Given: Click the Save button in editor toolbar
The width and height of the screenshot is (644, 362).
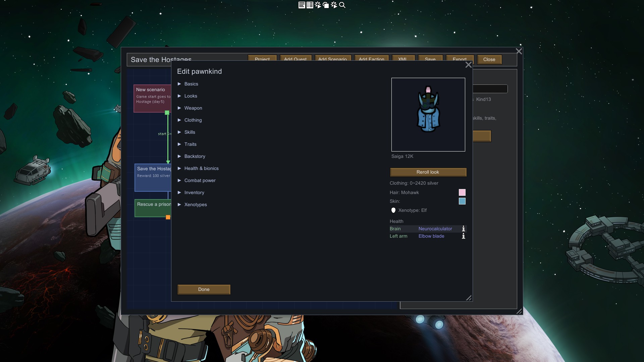Looking at the screenshot, I should 430,58.
